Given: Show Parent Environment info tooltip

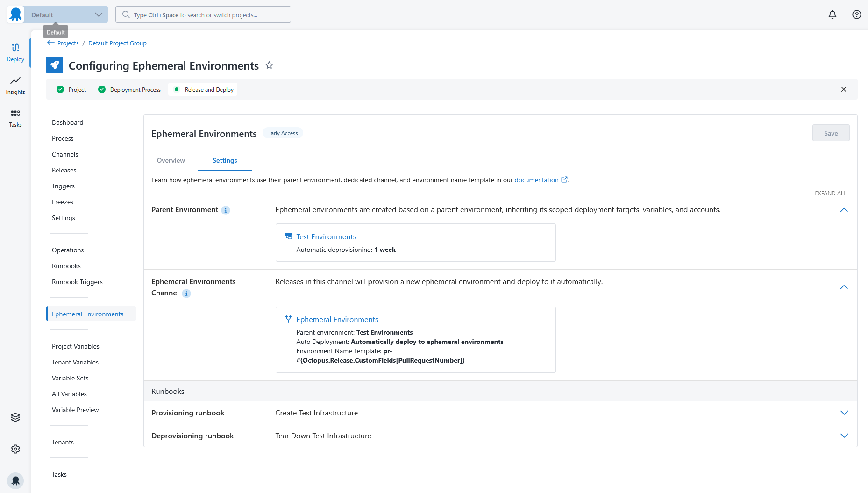Looking at the screenshot, I should [226, 210].
